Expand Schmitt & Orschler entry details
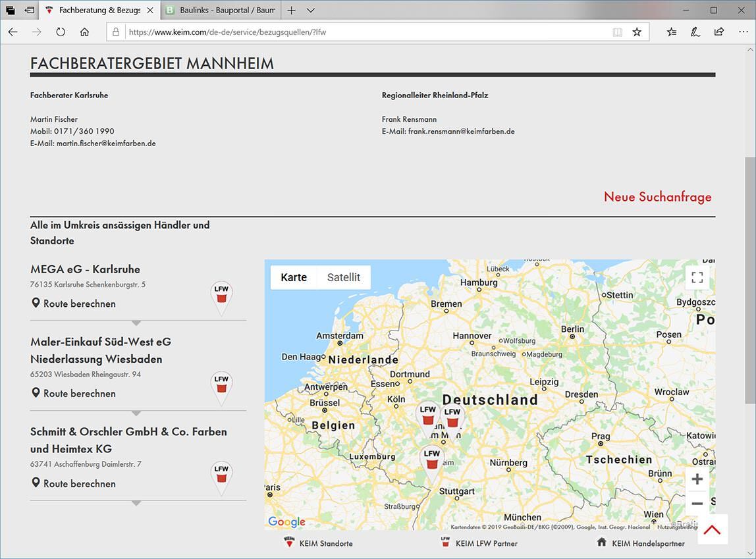The image size is (756, 559). tap(136, 503)
